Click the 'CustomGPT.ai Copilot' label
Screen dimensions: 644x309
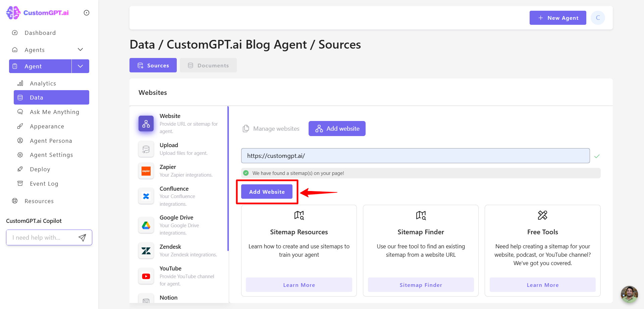34,221
